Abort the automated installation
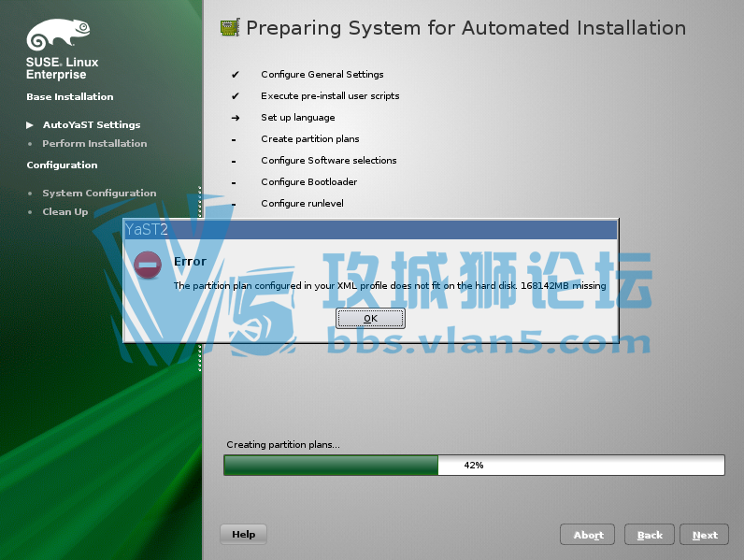Image resolution: width=744 pixels, height=560 pixels. coord(587,535)
